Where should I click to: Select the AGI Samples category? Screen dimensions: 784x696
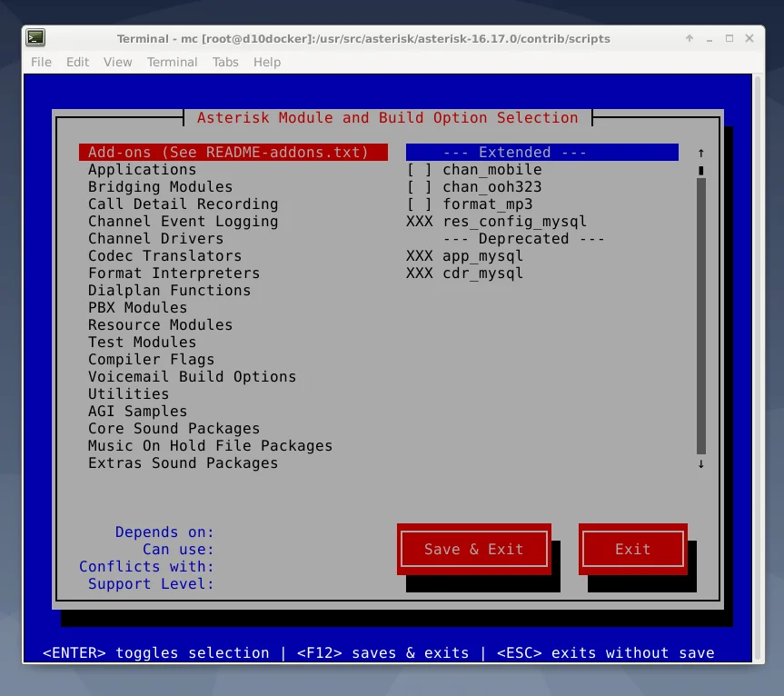tap(137, 411)
